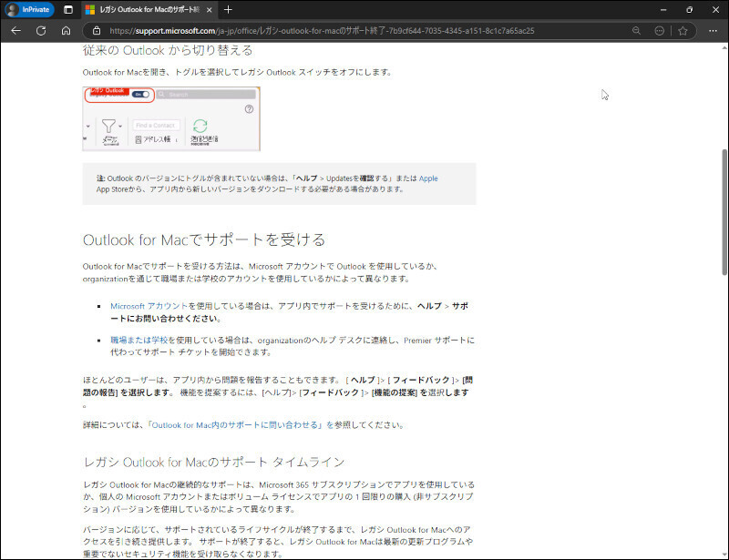Viewport: 729px width, 560px height.
Task: Click the page vertical scrollbar thumb
Action: pyautogui.click(x=724, y=211)
